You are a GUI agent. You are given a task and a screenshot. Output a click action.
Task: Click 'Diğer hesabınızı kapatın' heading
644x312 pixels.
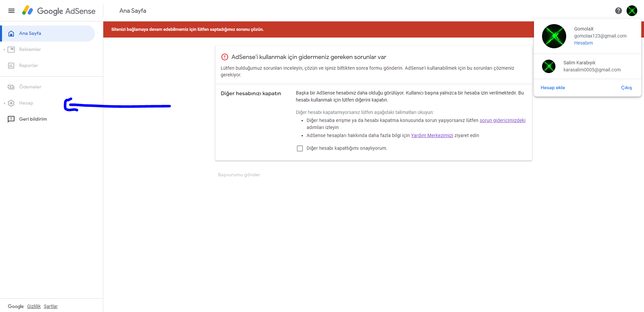[x=251, y=93]
